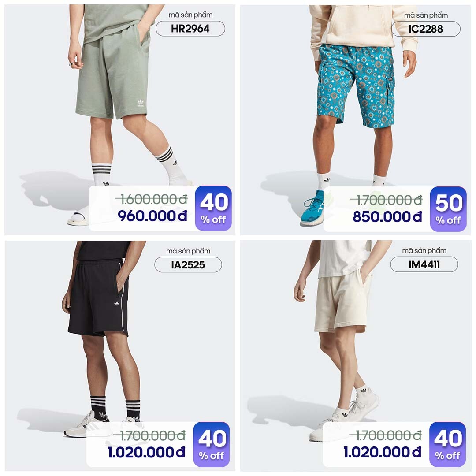Click the 40% off badge on HR2964

tap(213, 208)
